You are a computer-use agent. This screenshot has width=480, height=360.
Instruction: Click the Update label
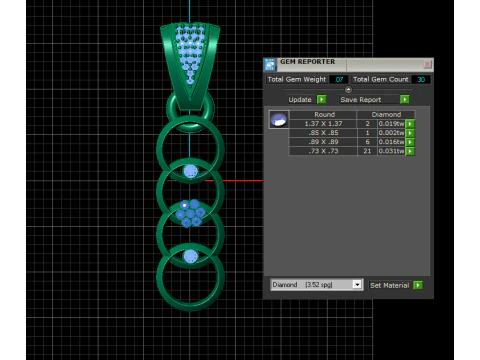300,100
